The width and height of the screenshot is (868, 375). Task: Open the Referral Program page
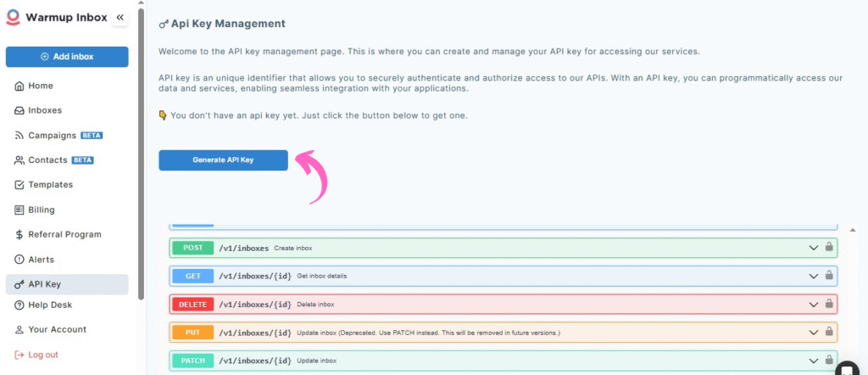64,234
